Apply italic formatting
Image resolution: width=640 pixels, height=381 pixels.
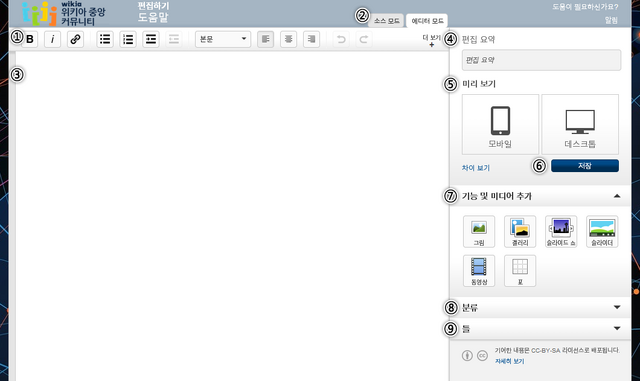coord(52,39)
